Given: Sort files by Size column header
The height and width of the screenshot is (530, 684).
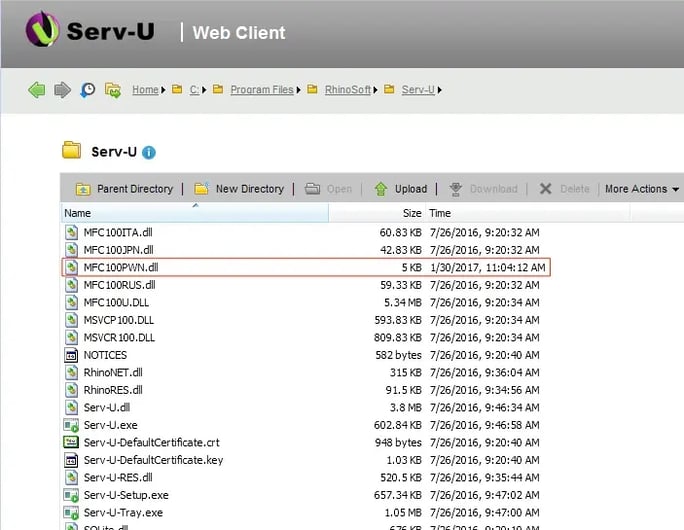Looking at the screenshot, I should 412,213.
